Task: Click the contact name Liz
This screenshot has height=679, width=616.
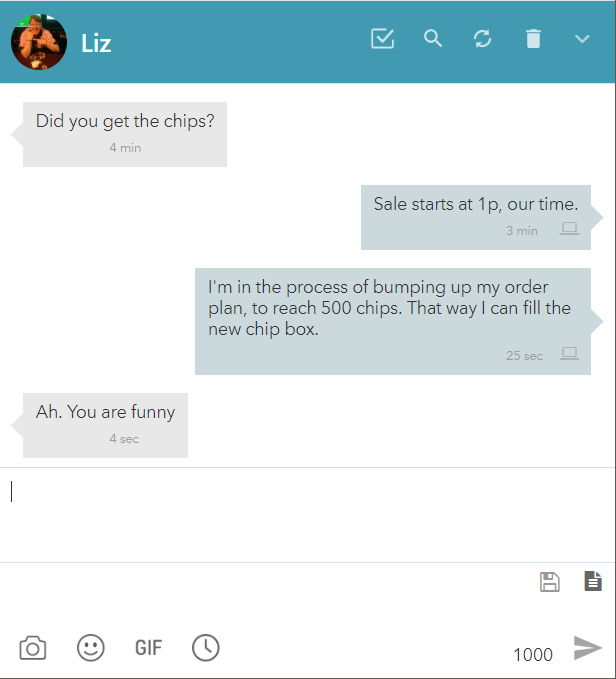Action: [x=96, y=43]
